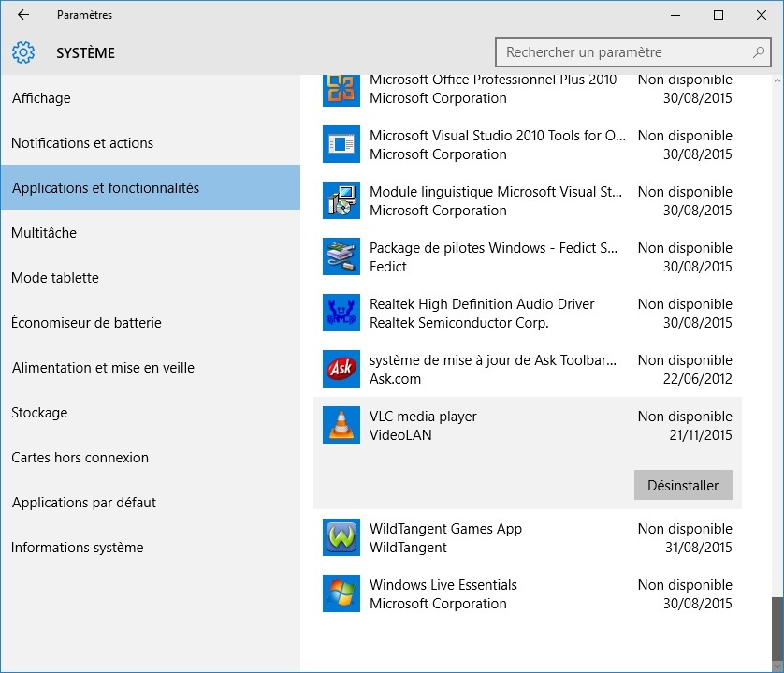Uninstall VLC with the Désinstaller button
Screen dimensions: 784x673
pyautogui.click(x=683, y=485)
